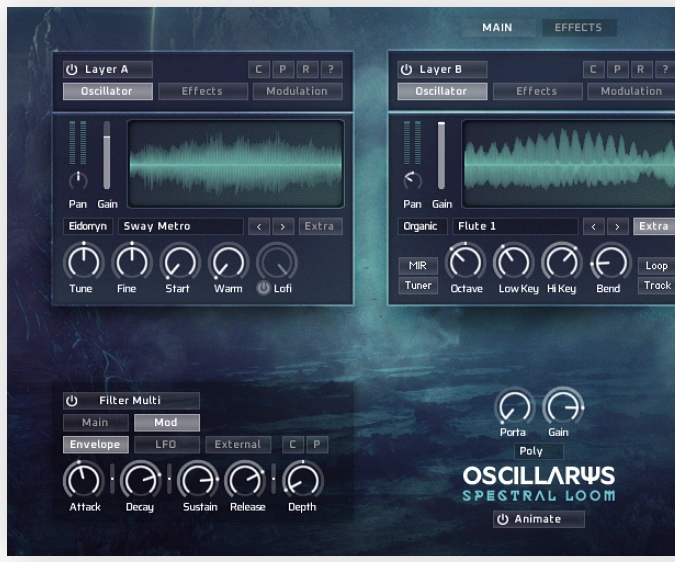Image resolution: width=675 pixels, height=562 pixels.
Task: Click the Layer A Gain slider
Action: point(107,156)
